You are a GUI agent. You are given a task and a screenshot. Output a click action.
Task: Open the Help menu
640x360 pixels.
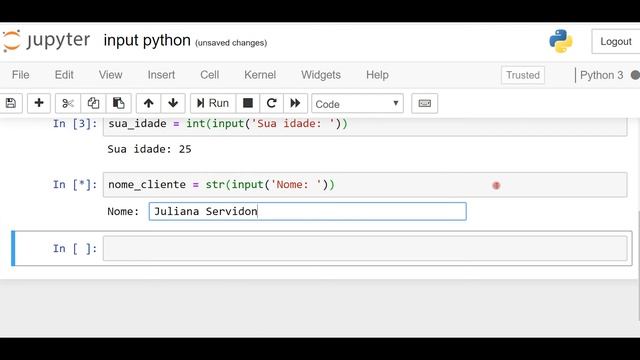377,75
